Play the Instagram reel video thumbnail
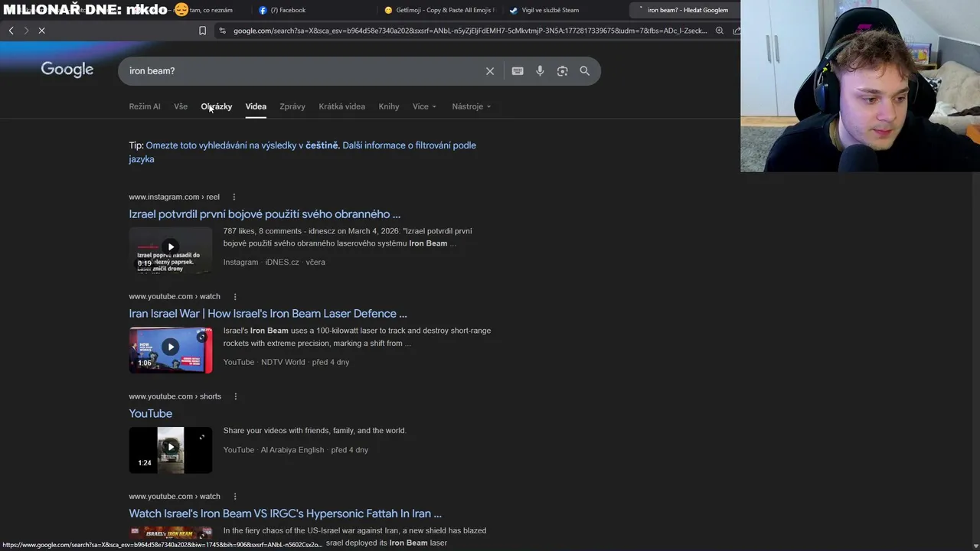The image size is (980, 551). tap(171, 250)
